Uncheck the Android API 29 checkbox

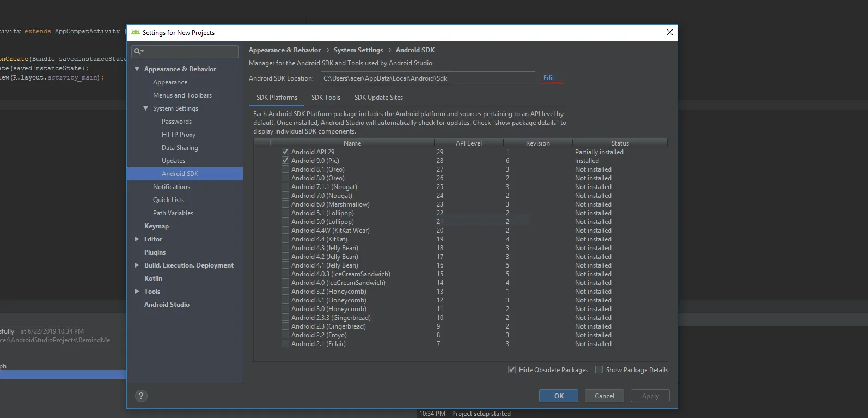285,152
